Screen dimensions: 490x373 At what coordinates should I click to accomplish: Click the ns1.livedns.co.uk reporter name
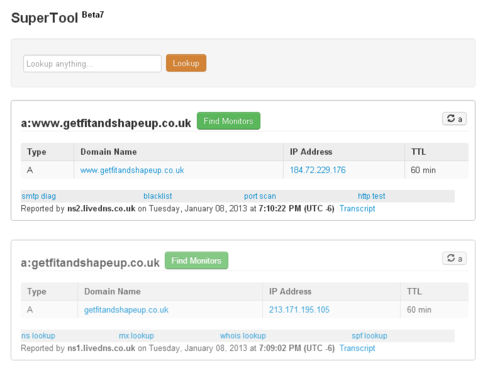click(101, 348)
